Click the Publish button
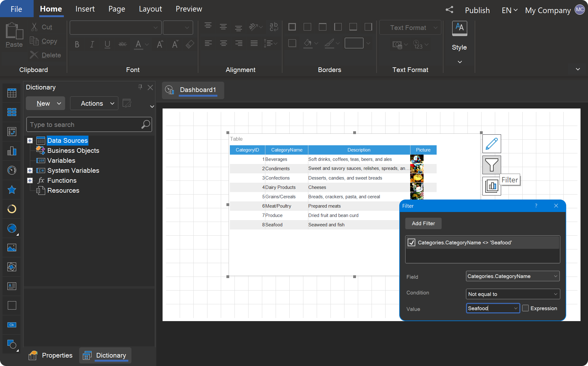Viewport: 588px width, 366px height. pos(477,10)
